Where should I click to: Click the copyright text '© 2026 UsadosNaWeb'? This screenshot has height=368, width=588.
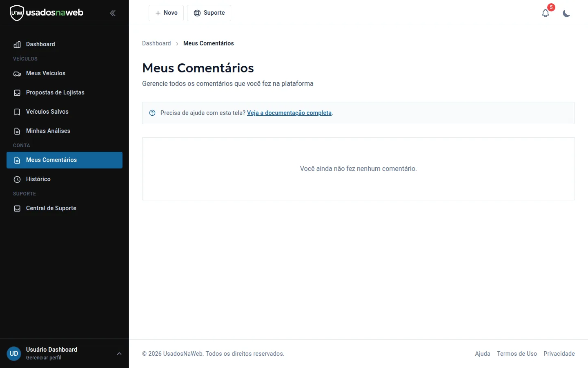172,354
